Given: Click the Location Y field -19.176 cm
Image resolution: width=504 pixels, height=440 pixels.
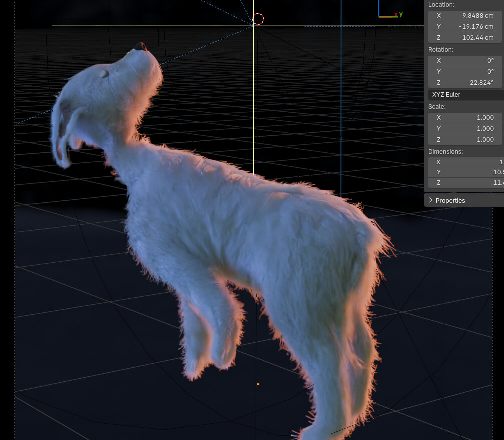Looking at the screenshot, I should click(x=465, y=27).
